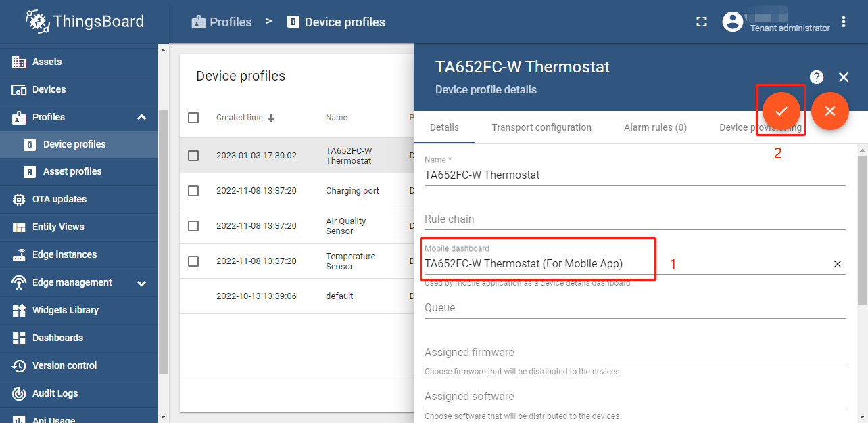
Task: Open the Rule chain selector
Action: pyautogui.click(x=635, y=219)
